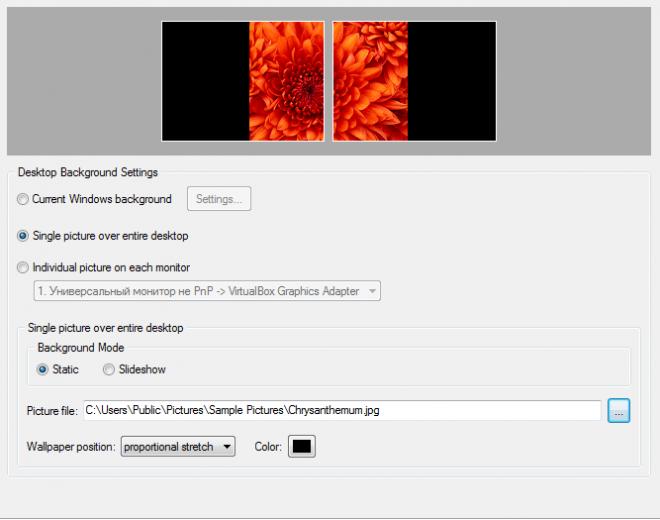Switch background mode to Slideshow
The height and width of the screenshot is (520, 660).
coord(109,369)
